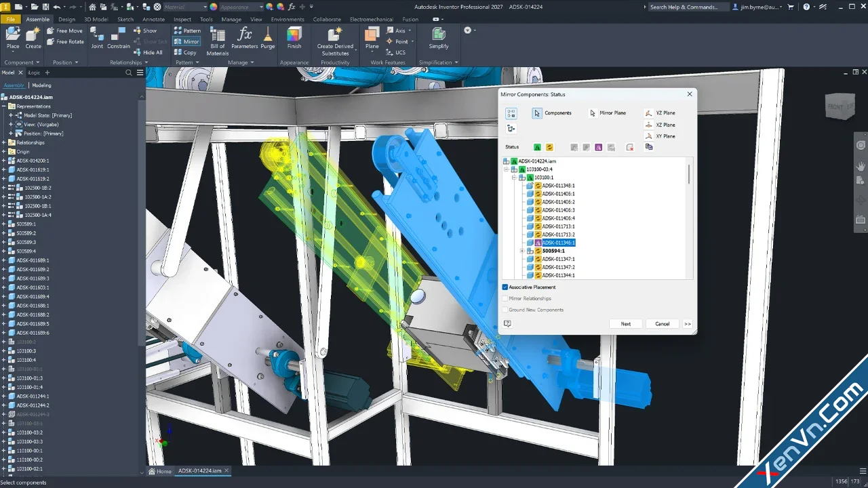868x488 pixels.
Task: Select the YZ Plane mirror option
Action: point(660,113)
